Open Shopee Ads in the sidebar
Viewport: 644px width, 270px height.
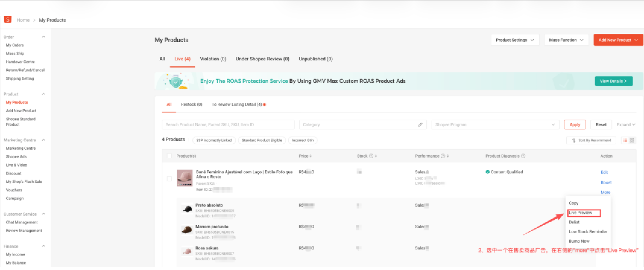(x=16, y=157)
